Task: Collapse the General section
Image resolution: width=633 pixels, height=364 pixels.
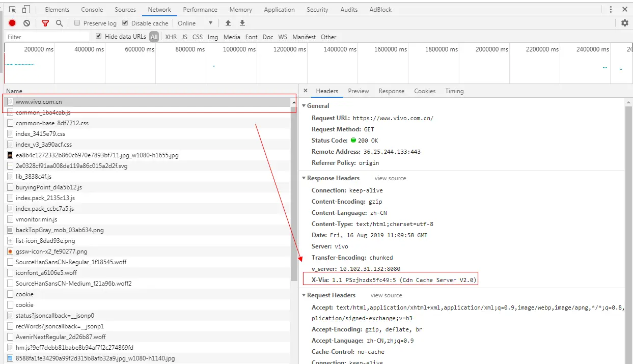Action: tap(304, 106)
